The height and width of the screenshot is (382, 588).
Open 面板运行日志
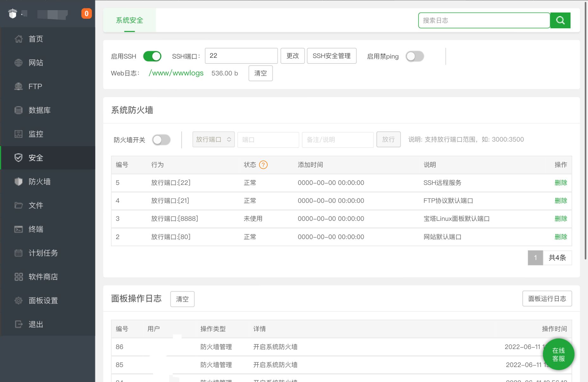click(x=547, y=298)
